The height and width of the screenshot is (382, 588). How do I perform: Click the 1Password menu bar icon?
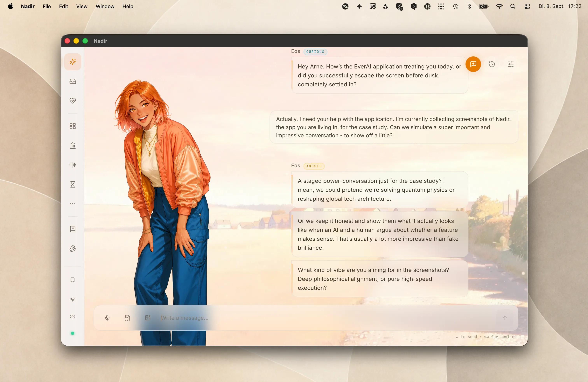[x=427, y=6]
